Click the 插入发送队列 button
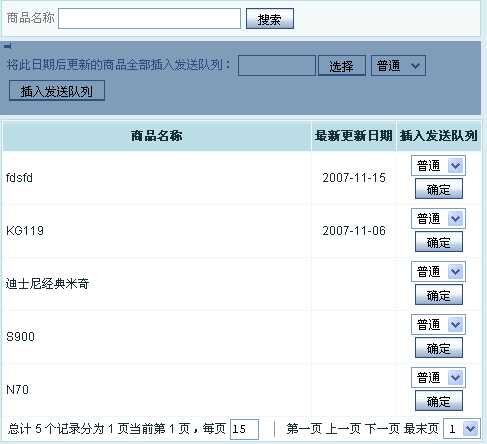The width and height of the screenshot is (487, 444). click(x=57, y=91)
